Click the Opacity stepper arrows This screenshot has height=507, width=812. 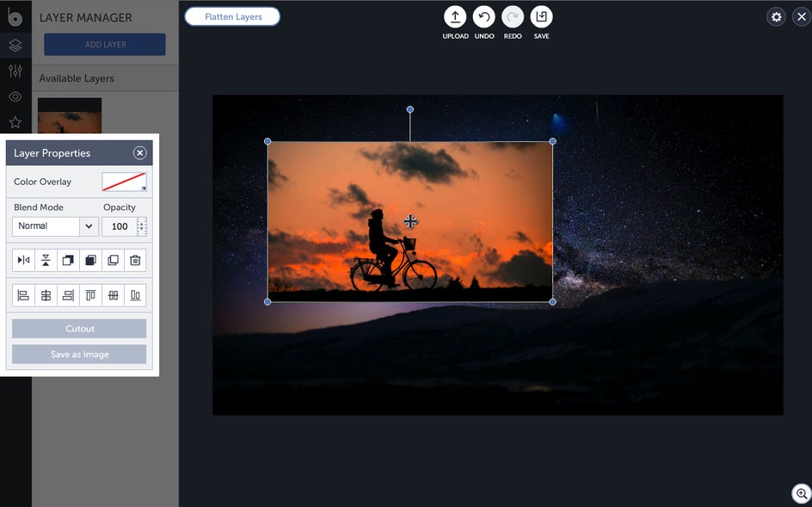coord(141,226)
